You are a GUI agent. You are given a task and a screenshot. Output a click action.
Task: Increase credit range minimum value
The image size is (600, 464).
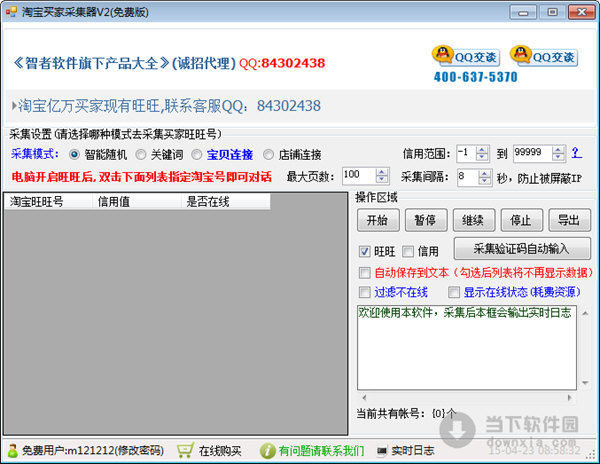[482, 150]
